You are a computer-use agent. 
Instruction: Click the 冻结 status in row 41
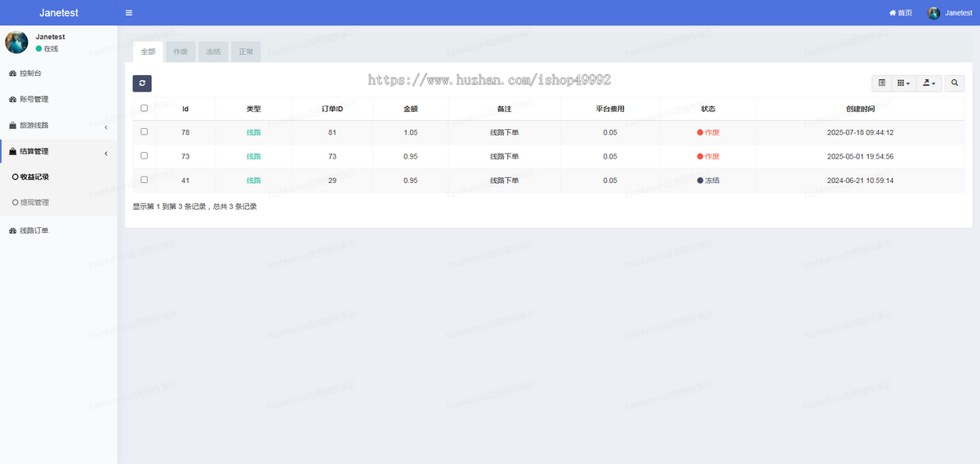click(708, 181)
